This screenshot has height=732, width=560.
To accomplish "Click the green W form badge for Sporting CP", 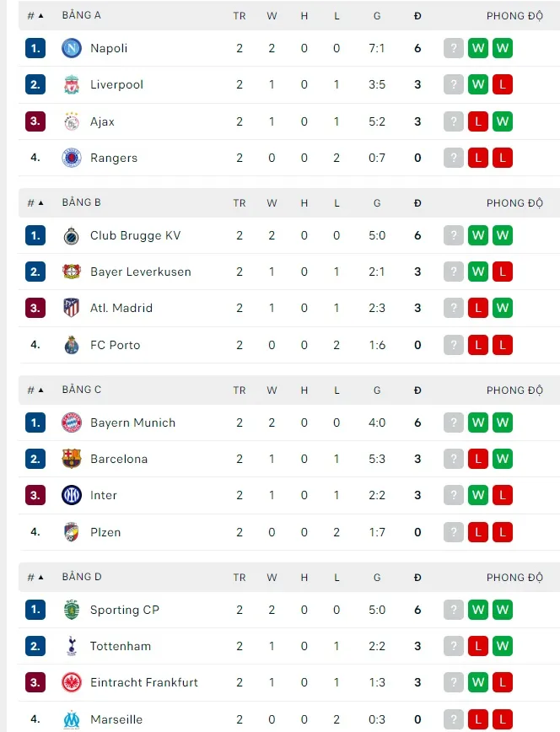I will pos(478,610).
